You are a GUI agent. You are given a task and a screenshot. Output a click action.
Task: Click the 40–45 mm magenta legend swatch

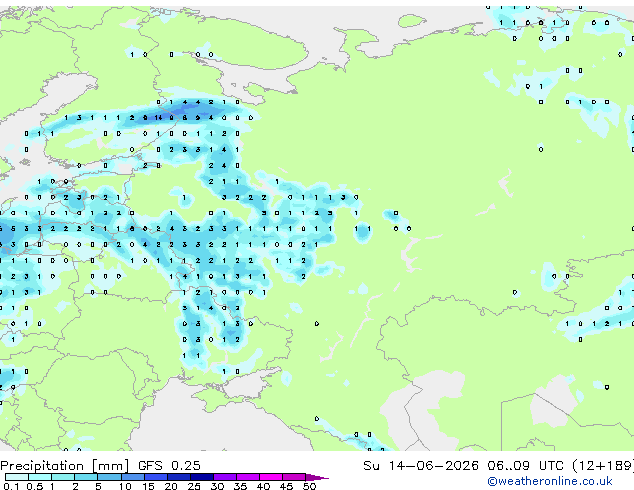[x=271, y=477]
